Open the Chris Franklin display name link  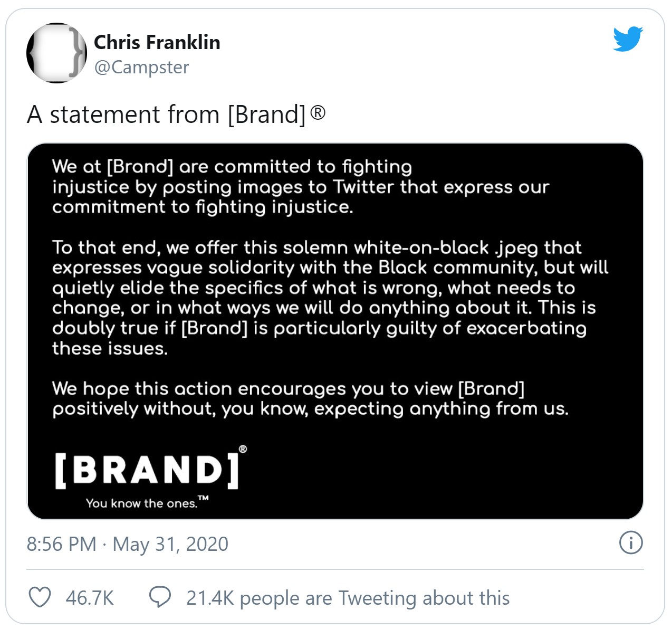pos(157,42)
